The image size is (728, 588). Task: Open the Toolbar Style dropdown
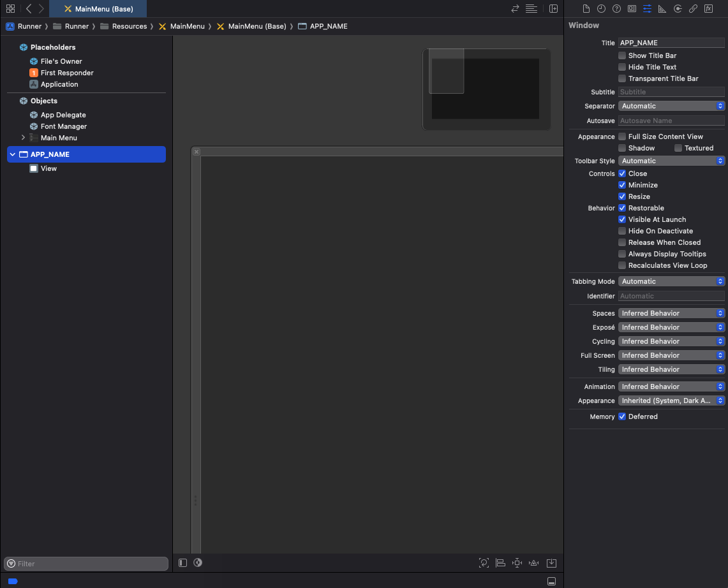click(671, 161)
